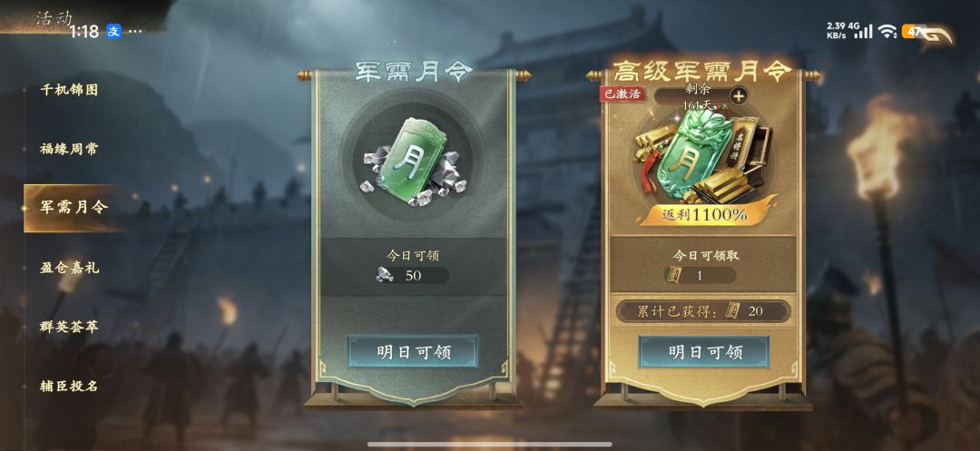The image size is (980, 451).
Task: Tap 明日可领 button on 军需月令 card
Action: pyautogui.click(x=413, y=352)
